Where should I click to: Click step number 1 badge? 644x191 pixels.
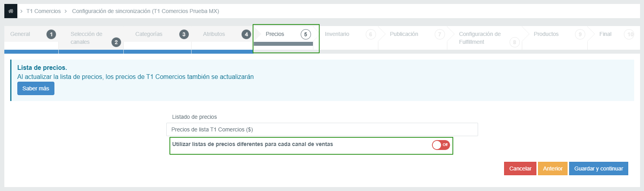[51, 34]
